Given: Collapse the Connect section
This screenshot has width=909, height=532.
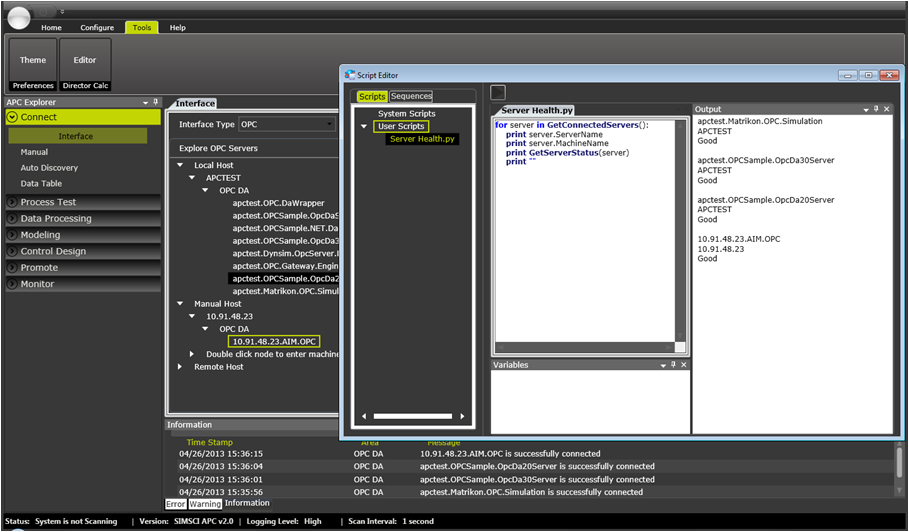Looking at the screenshot, I should [12, 117].
